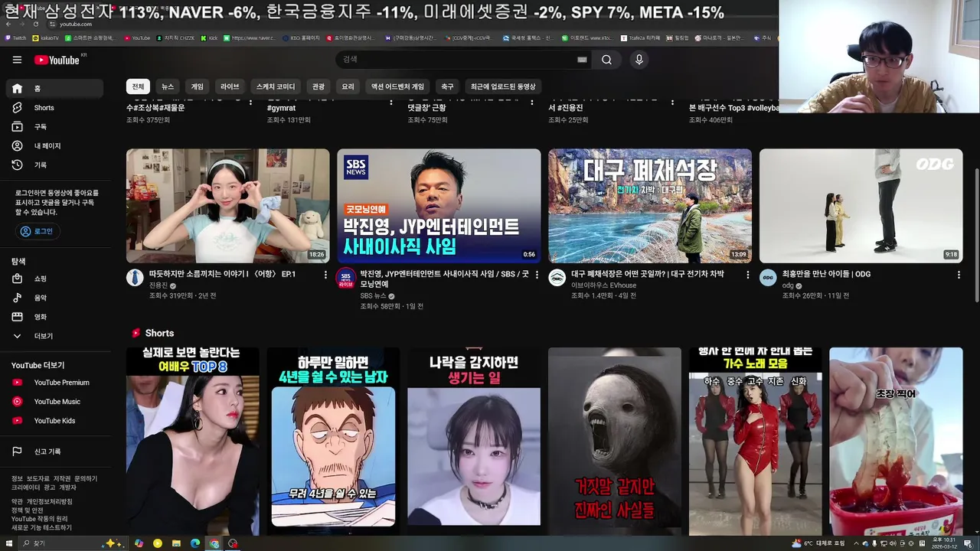This screenshot has height=551, width=980.
Task: Open Shorts from the sidebar
Action: pyautogui.click(x=54, y=108)
